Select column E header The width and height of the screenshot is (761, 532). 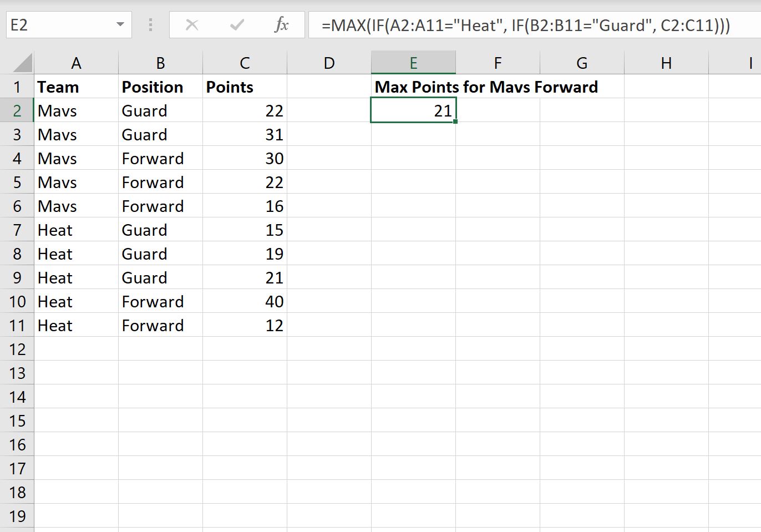pos(413,63)
